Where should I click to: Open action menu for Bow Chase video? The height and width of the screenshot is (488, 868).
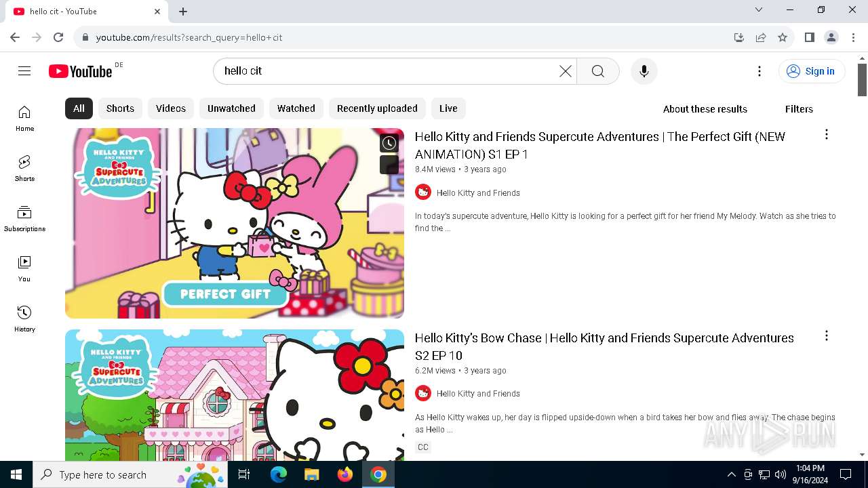826,335
